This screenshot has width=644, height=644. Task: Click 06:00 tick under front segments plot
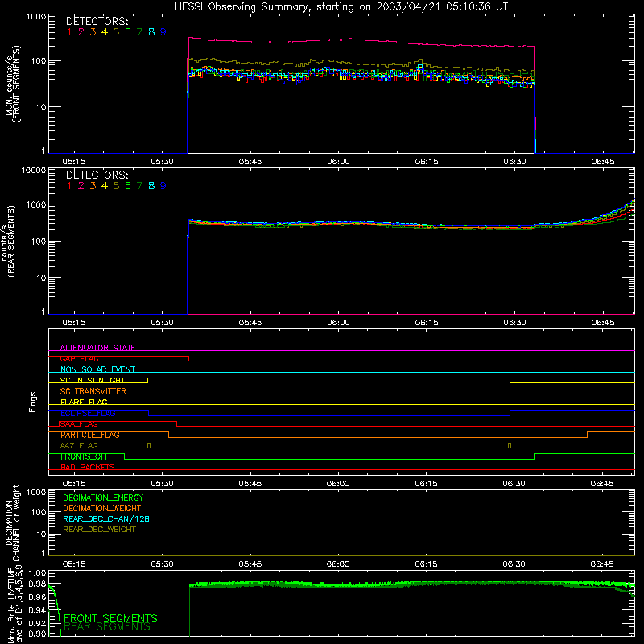[338, 162]
